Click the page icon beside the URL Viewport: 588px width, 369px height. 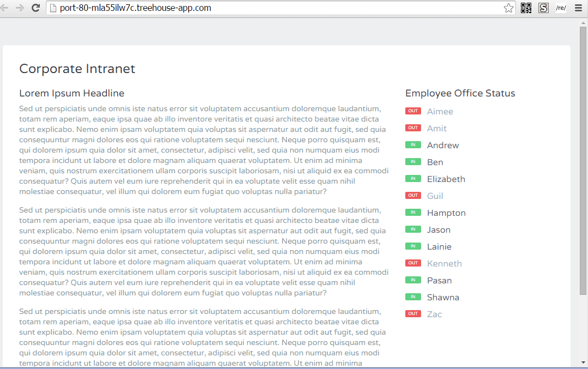click(53, 8)
